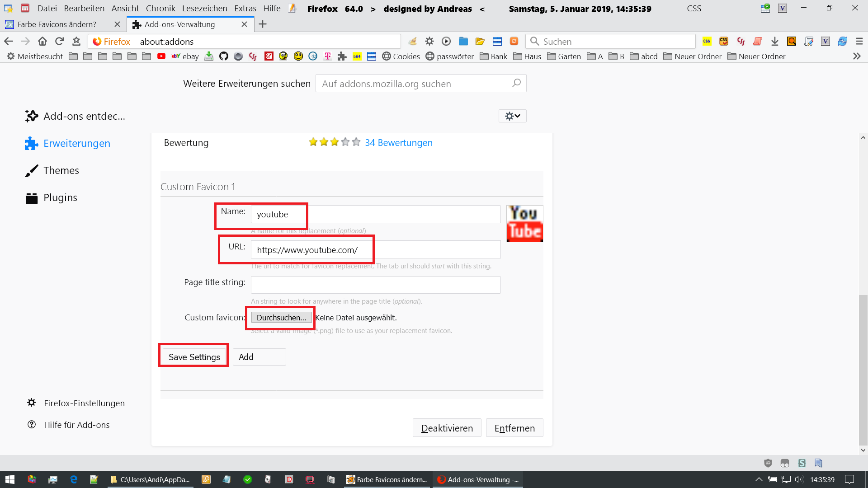Viewport: 868px width, 488px height.
Task: Open the hamburger application menu
Action: (859, 42)
